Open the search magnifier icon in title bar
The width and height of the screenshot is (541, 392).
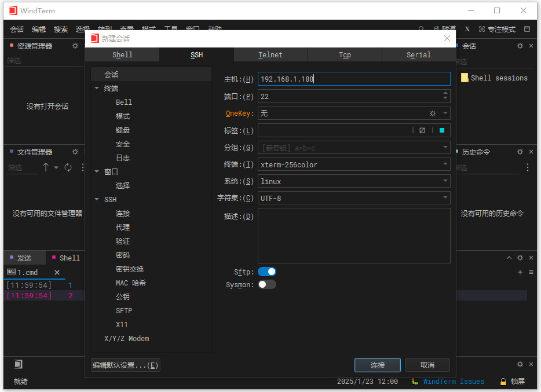click(x=421, y=28)
